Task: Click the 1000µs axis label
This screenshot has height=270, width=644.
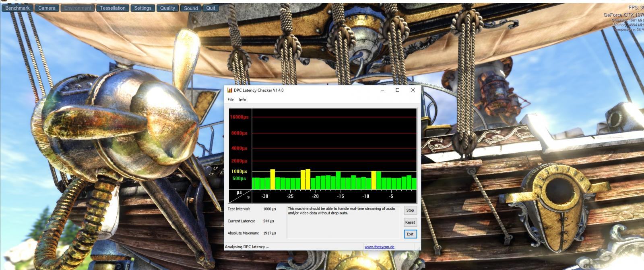Action: [239, 172]
